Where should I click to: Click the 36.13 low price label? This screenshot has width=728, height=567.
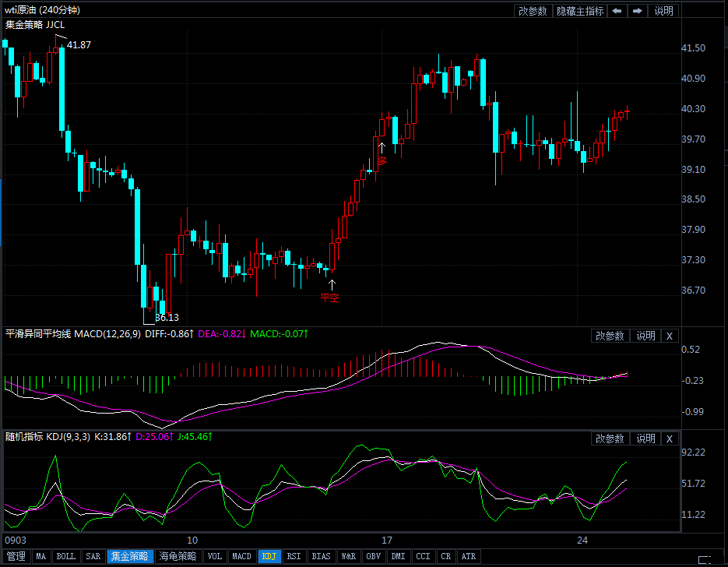pyautogui.click(x=167, y=318)
